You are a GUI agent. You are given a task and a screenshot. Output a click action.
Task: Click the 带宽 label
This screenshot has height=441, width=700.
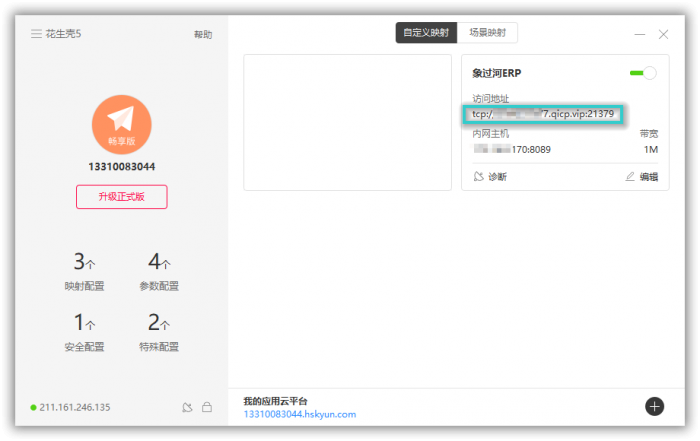pos(649,133)
